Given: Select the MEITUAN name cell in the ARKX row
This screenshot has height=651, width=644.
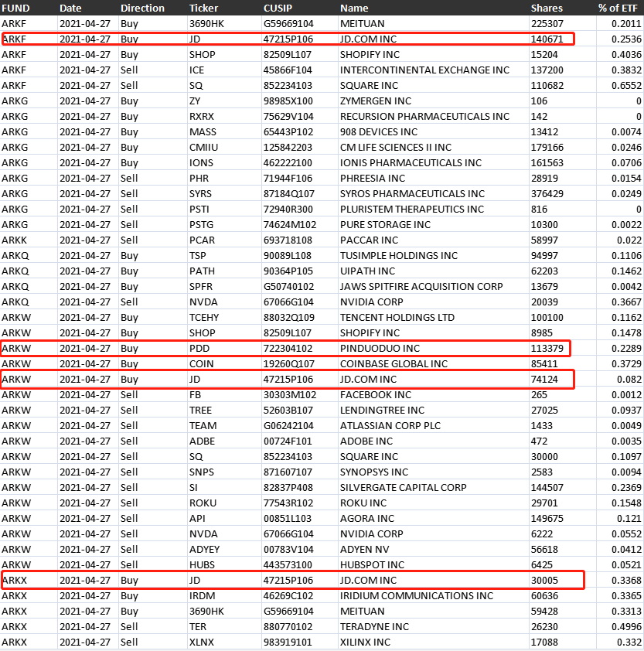Looking at the screenshot, I should [x=362, y=611].
